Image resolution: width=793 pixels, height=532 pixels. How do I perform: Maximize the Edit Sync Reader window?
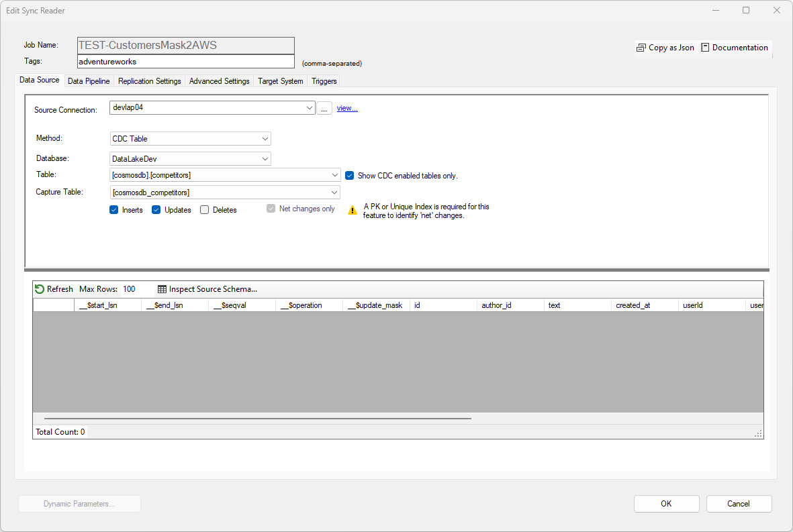tap(746, 10)
